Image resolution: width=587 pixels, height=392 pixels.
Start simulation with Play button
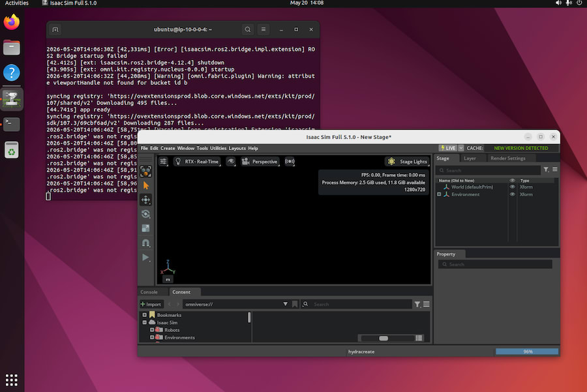pyautogui.click(x=145, y=257)
